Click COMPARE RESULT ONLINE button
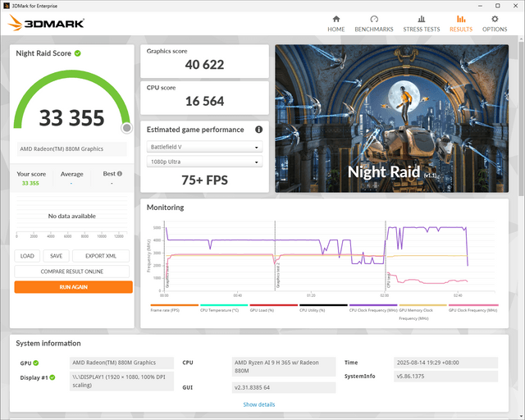 pos(71,272)
